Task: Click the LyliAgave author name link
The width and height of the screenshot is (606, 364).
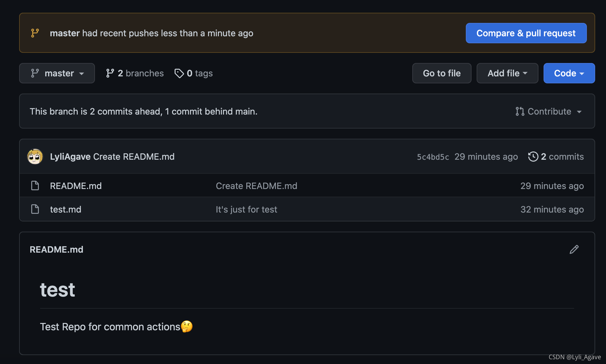Action: click(x=70, y=157)
